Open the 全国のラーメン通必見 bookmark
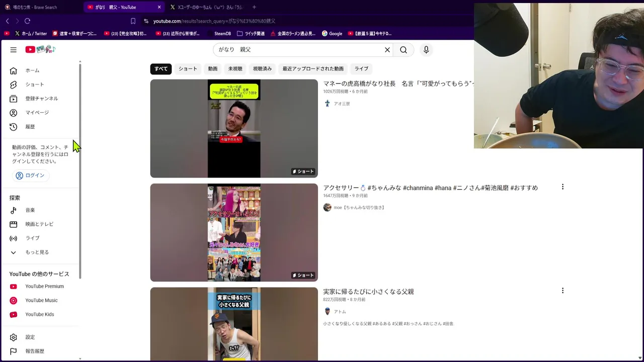This screenshot has width=644, height=362. coord(293,34)
